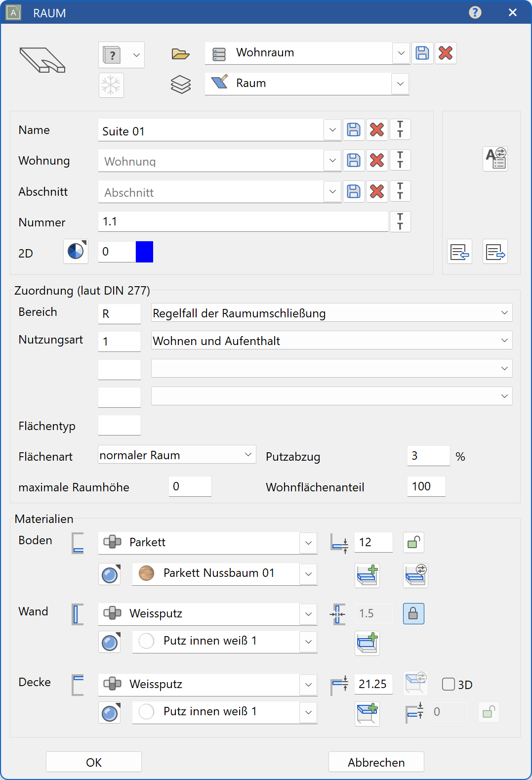The image size is (532, 780).
Task: Expand Wand Weissputz material dropdown
Action: pyautogui.click(x=308, y=614)
